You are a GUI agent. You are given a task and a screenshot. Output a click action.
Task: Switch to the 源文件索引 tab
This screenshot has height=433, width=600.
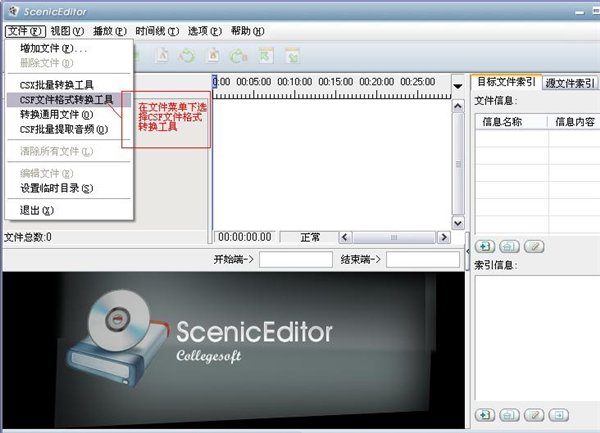pos(570,83)
